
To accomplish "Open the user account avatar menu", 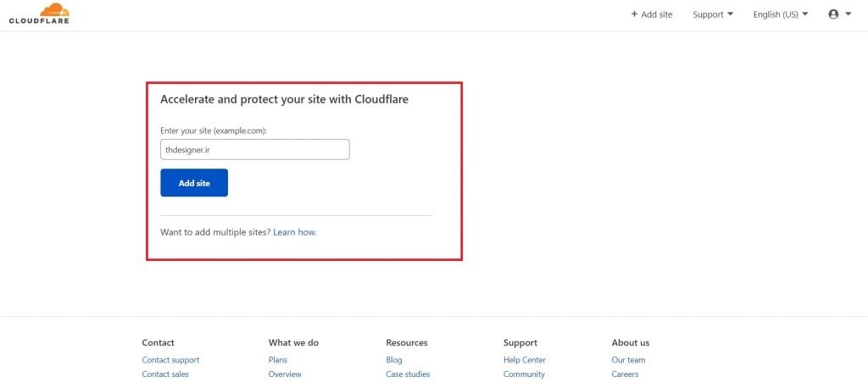I will point(839,14).
